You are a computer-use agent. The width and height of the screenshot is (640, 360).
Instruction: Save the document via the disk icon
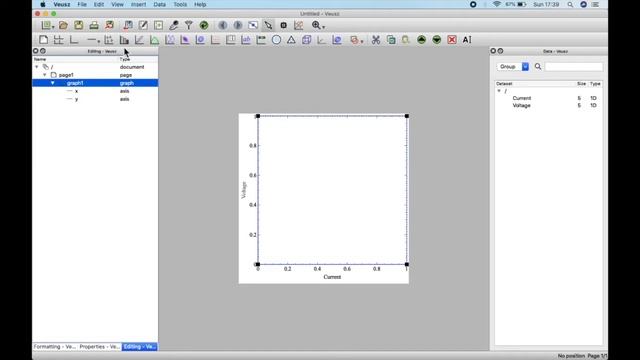tap(78, 25)
